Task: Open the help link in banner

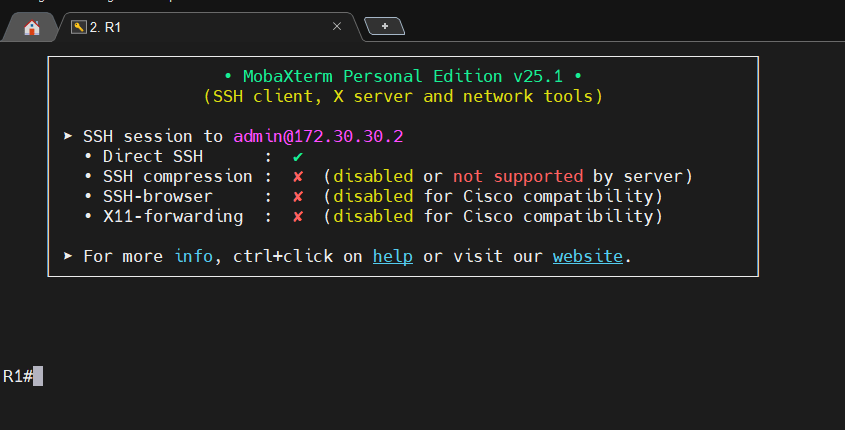Action: pyautogui.click(x=393, y=256)
